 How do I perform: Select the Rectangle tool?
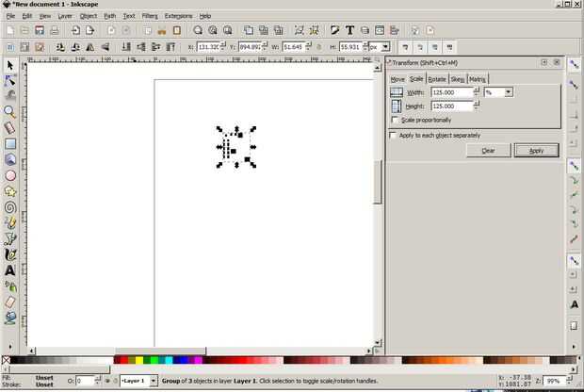[x=10, y=143]
